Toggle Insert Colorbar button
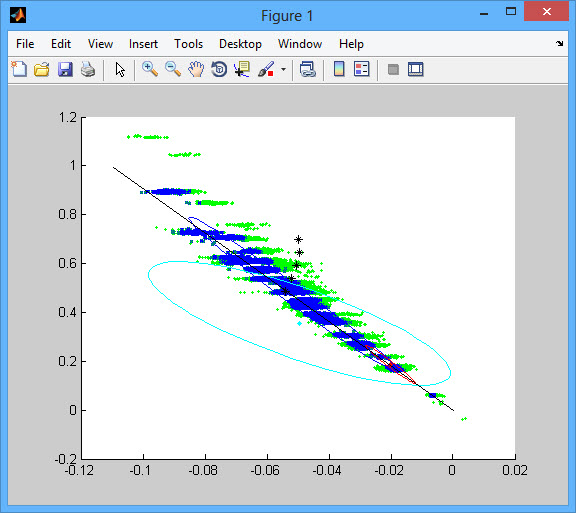576x513 pixels. click(339, 69)
